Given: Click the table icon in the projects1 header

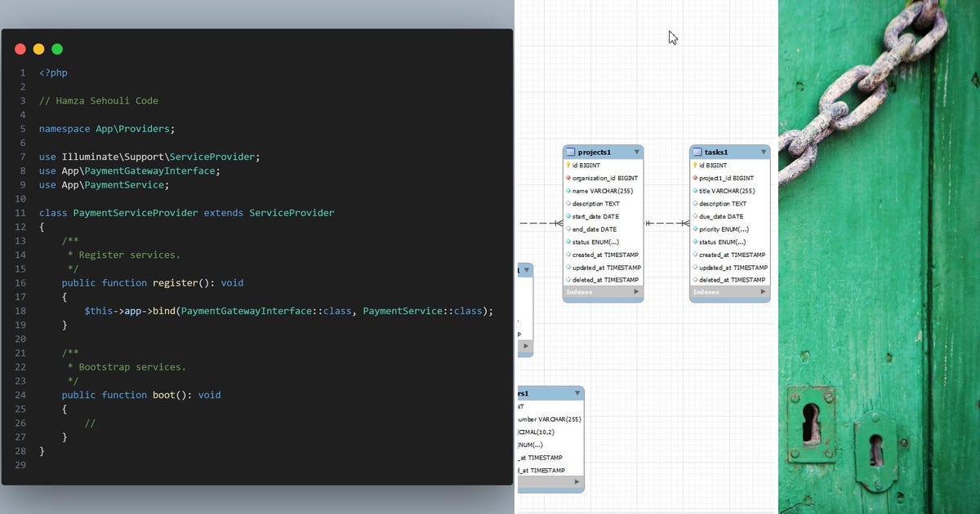Looking at the screenshot, I should [x=570, y=152].
